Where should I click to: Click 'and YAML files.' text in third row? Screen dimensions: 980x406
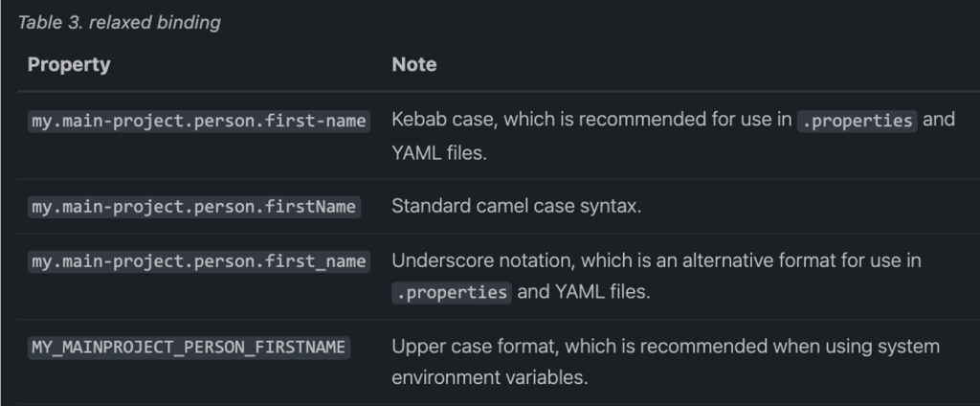pyautogui.click(x=584, y=292)
